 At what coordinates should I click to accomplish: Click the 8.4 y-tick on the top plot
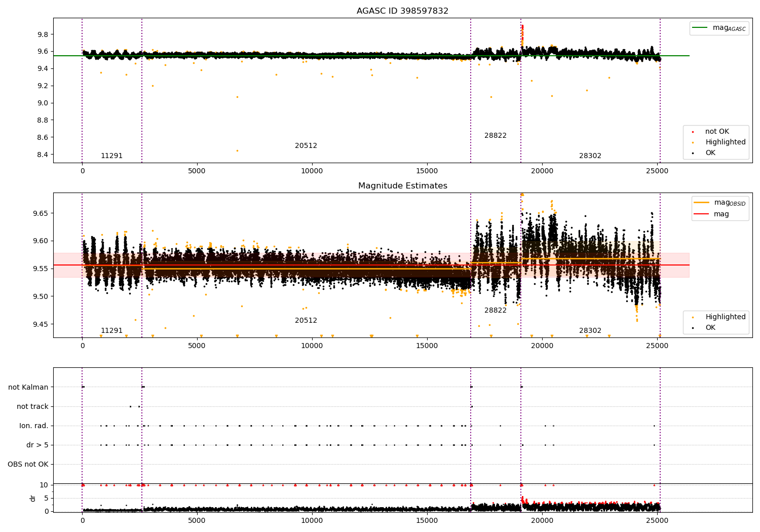tap(43, 155)
